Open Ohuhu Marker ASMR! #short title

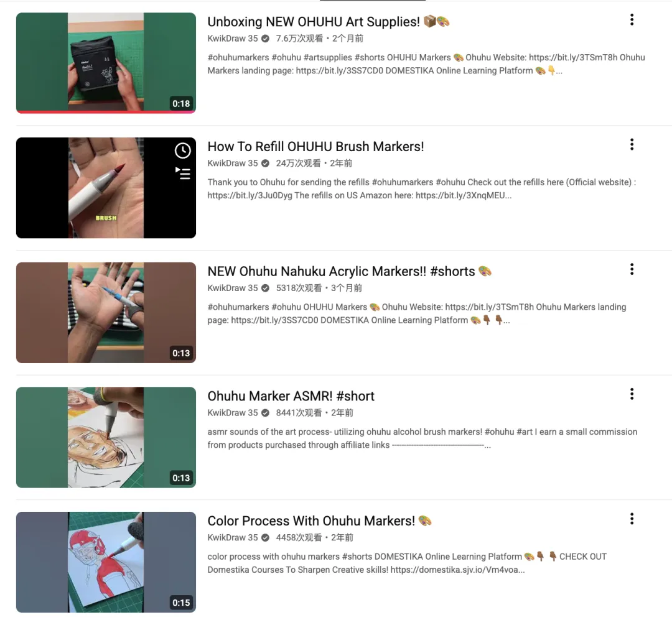pyautogui.click(x=291, y=396)
